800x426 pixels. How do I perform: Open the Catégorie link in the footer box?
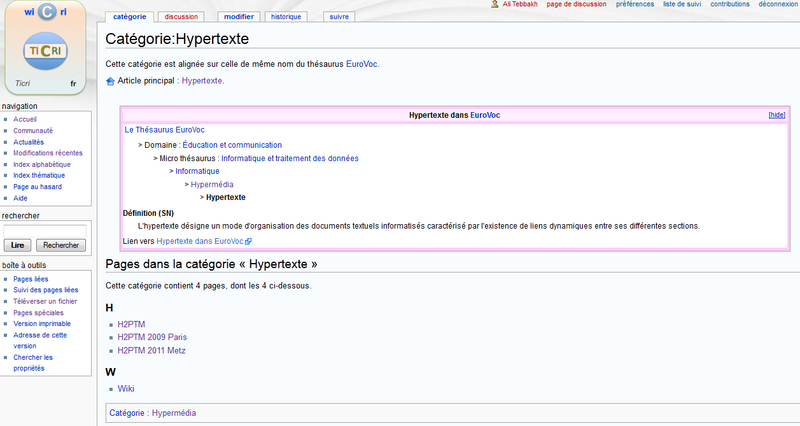click(127, 413)
